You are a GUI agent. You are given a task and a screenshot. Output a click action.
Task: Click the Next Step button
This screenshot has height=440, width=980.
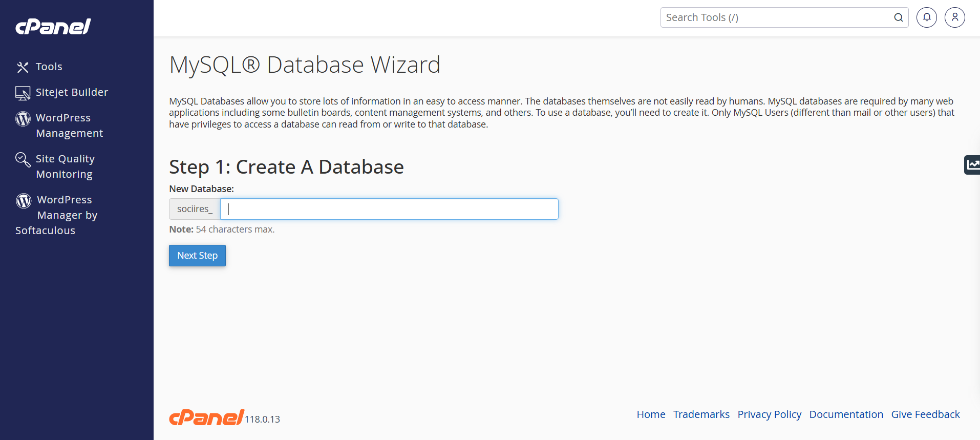click(x=197, y=256)
